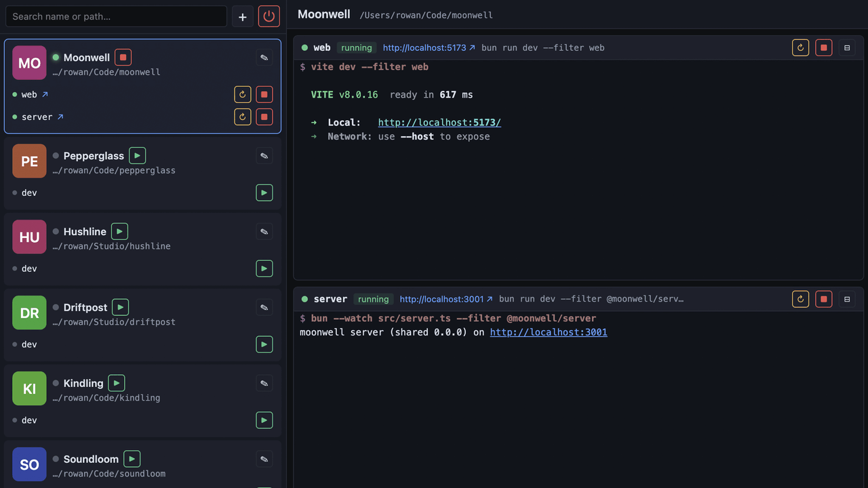Edit the Soundloom project
The height and width of the screenshot is (488, 868).
tap(264, 460)
